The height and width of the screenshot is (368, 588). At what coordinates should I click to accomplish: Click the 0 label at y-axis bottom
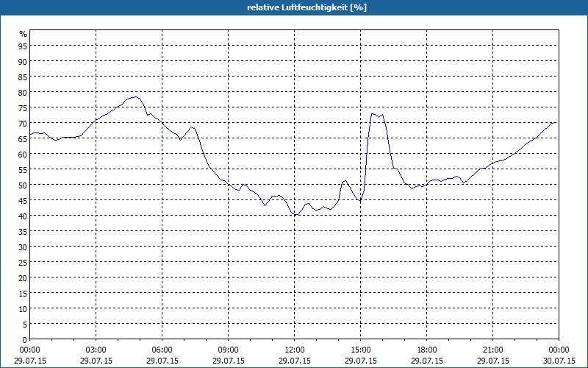pyautogui.click(x=24, y=339)
